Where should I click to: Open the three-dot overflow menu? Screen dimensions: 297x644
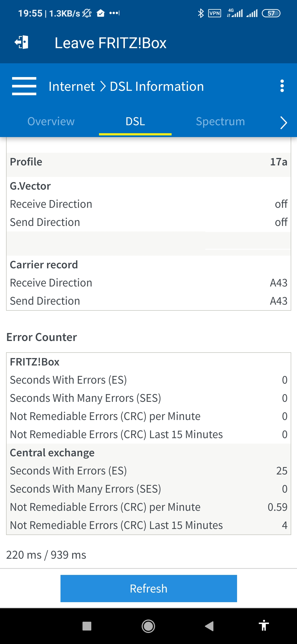(282, 86)
